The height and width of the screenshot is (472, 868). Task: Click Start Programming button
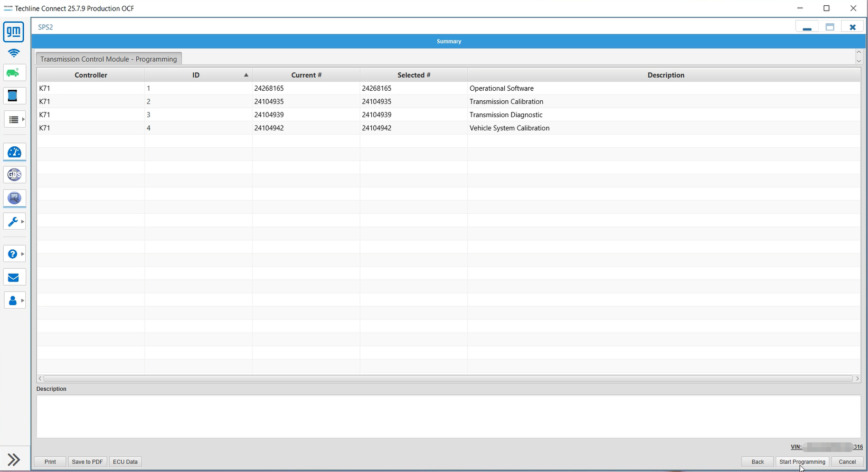[802, 461]
